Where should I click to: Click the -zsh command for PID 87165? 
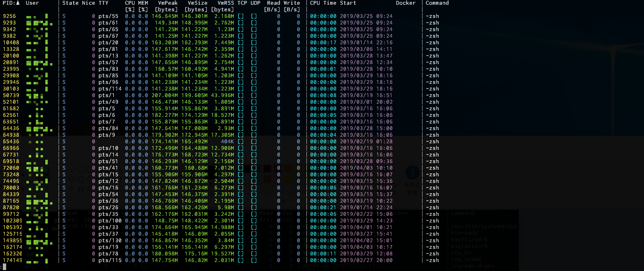pos(432,201)
